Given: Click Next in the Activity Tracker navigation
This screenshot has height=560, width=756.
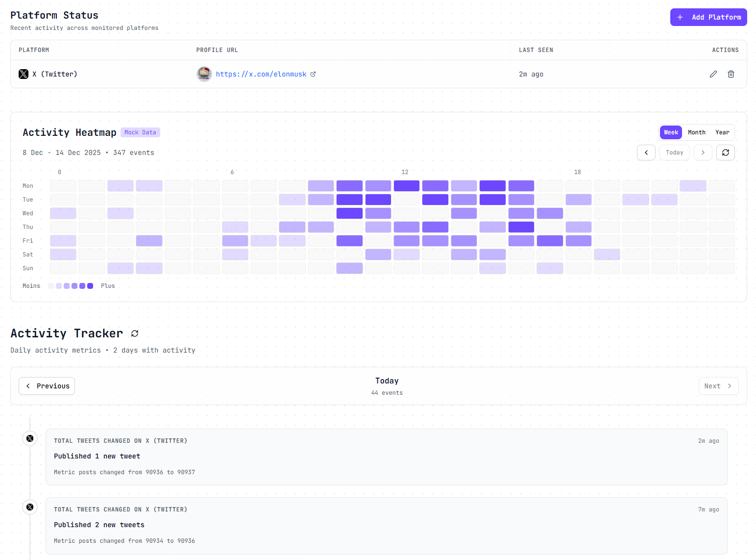Looking at the screenshot, I should coord(718,386).
